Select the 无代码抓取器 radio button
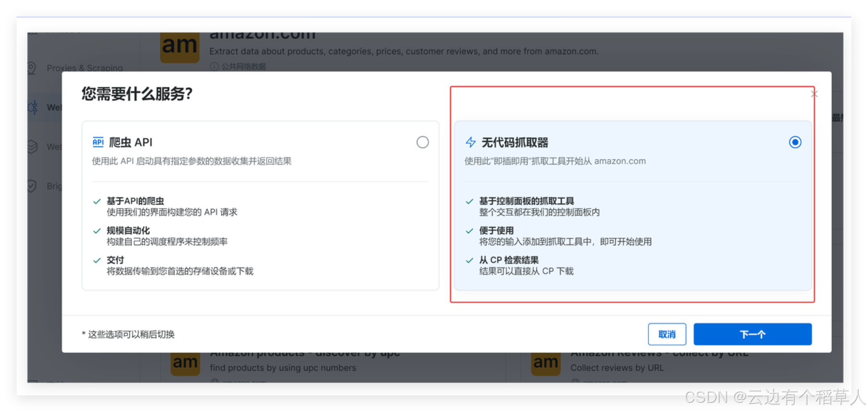Screen dimensions: 868x412 coord(795,142)
